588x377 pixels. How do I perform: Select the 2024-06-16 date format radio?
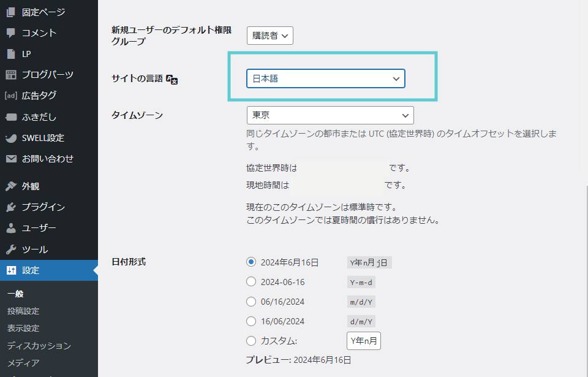tap(251, 282)
